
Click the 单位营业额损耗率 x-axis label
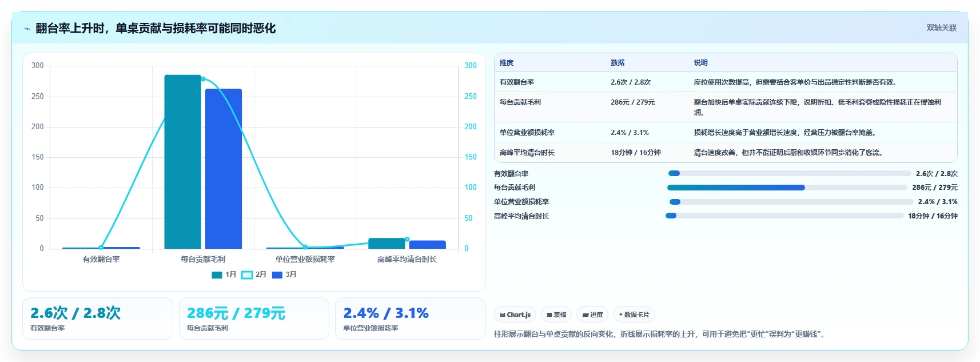305,260
